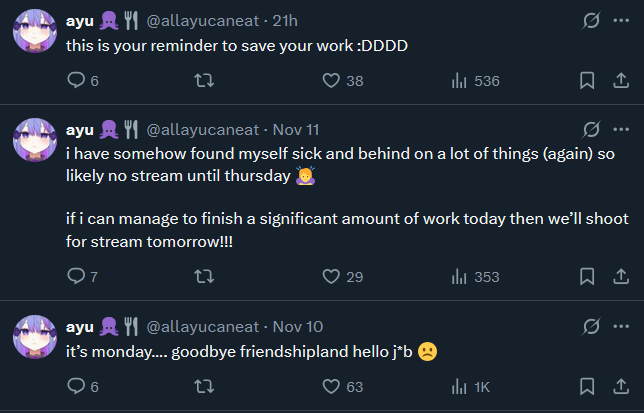Click ayu's avatar on the 21h tweet

[34, 33]
